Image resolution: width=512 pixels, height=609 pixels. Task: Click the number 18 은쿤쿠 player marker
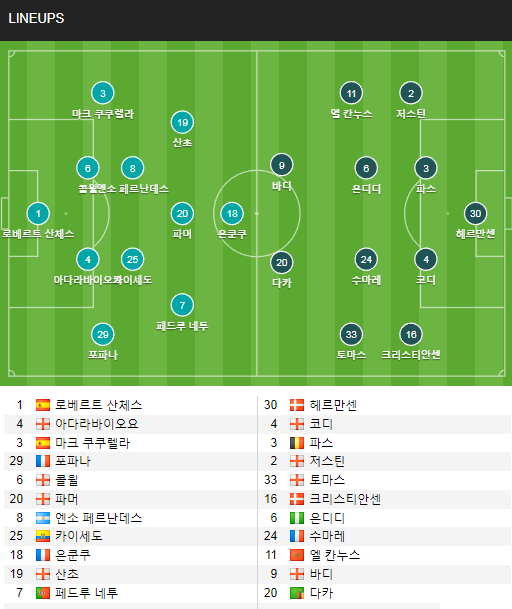coord(232,214)
